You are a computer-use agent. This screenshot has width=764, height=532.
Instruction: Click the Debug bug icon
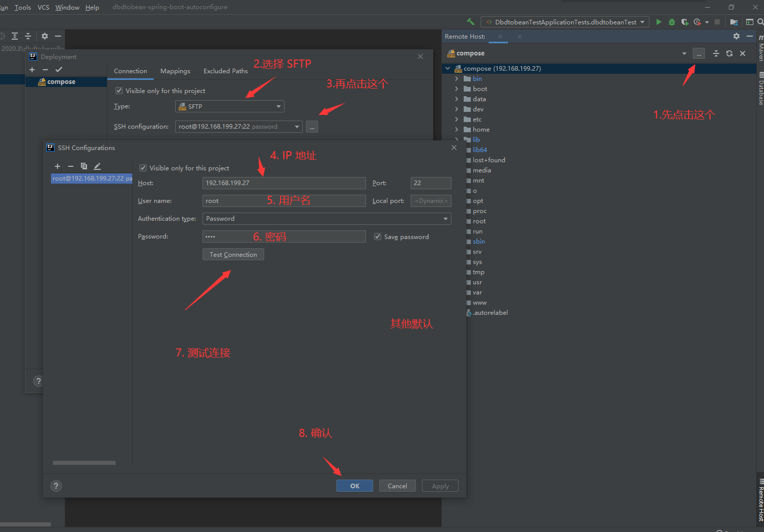(672, 22)
